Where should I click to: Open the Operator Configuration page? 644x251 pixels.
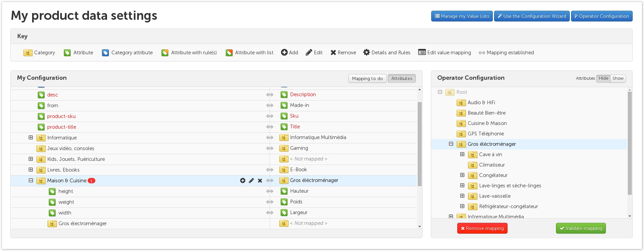pos(601,16)
